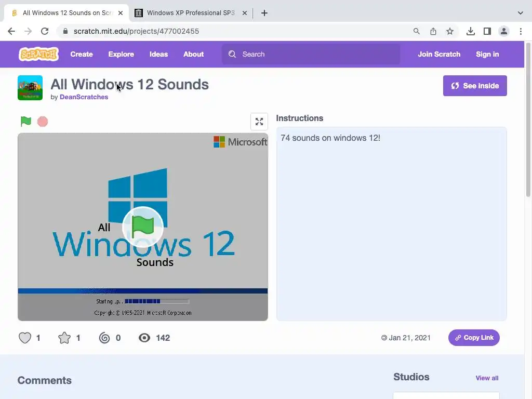Love this project with heart icon

(x=25, y=338)
